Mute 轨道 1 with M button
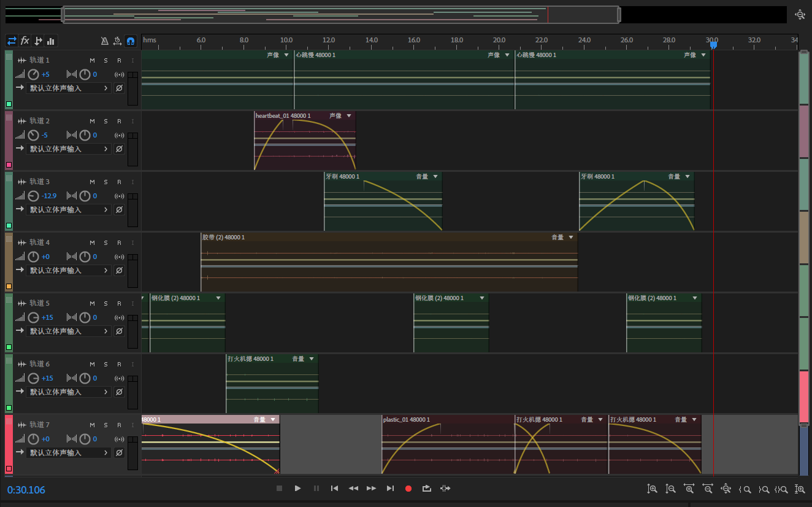This screenshot has height=507, width=812. pos(93,60)
